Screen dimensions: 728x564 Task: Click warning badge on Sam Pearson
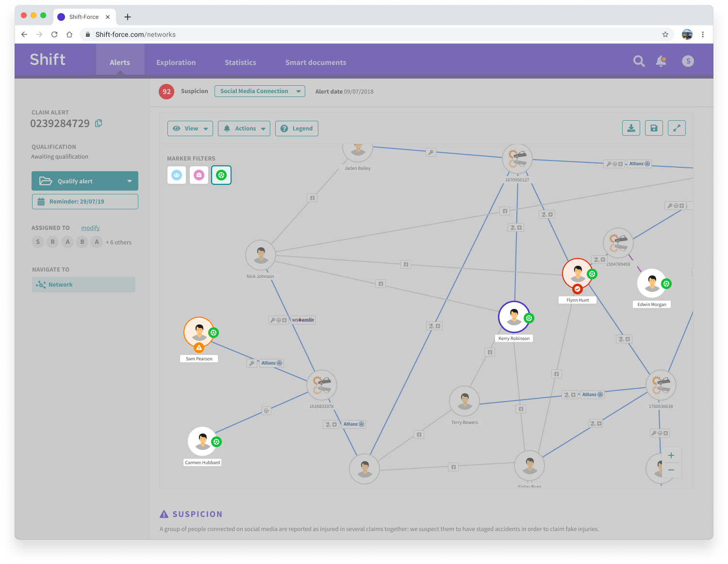199,348
